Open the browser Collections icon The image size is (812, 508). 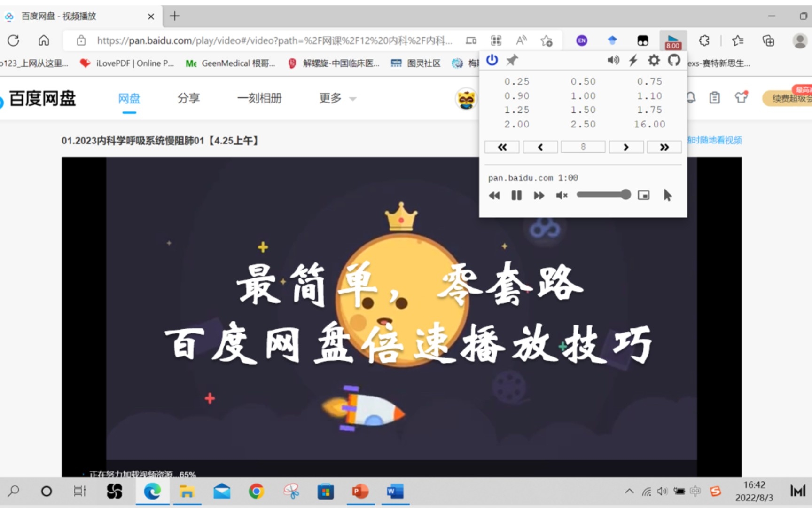pos(768,41)
